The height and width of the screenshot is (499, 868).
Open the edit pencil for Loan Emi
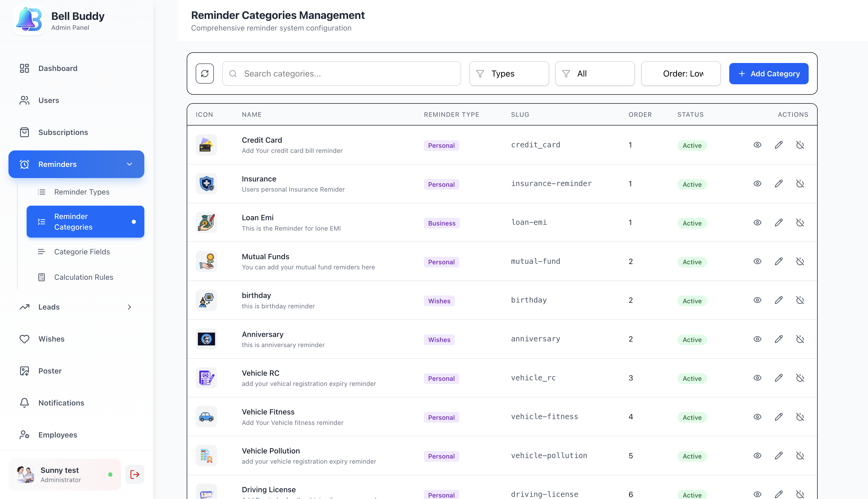[x=779, y=222]
